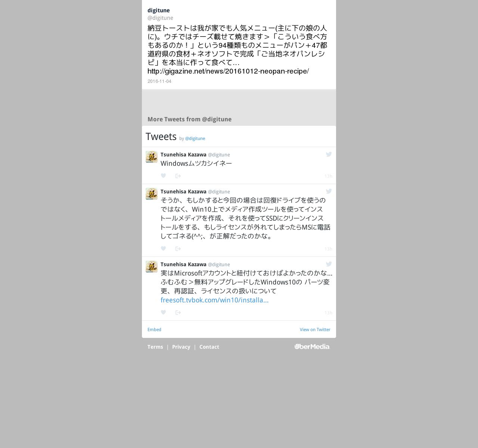
Task: Share the 'Windowsムツカシイネー' tweet
Action: point(178,176)
